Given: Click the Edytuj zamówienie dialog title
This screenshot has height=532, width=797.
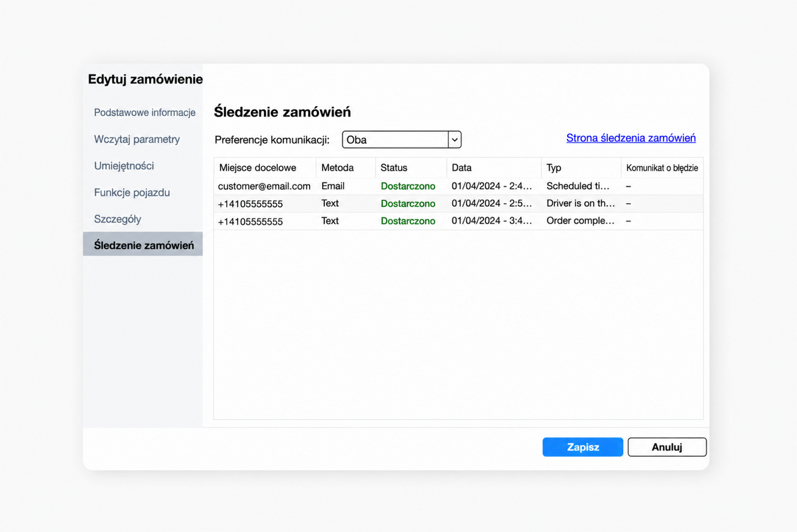Looking at the screenshot, I should coord(145,79).
